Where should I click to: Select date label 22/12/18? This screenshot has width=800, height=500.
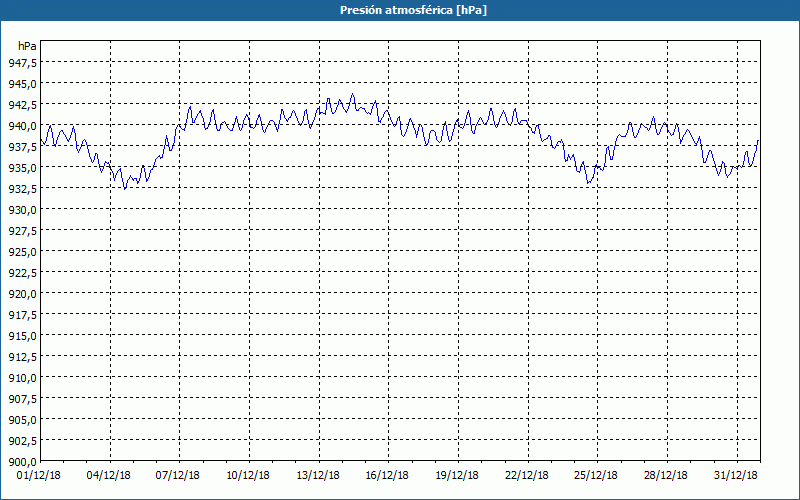tap(527, 475)
